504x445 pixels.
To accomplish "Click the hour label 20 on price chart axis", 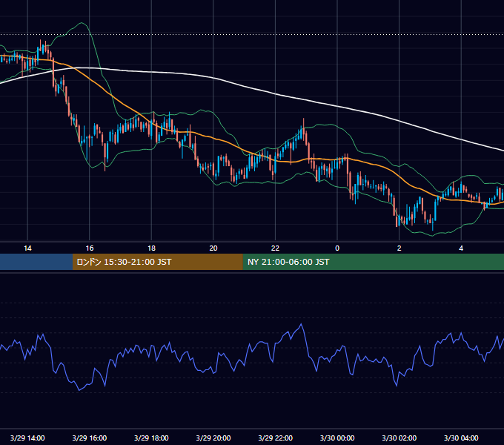I will pos(213,248).
